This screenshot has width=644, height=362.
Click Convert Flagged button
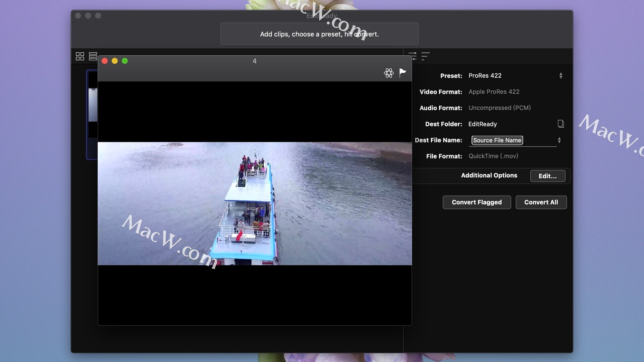click(477, 202)
